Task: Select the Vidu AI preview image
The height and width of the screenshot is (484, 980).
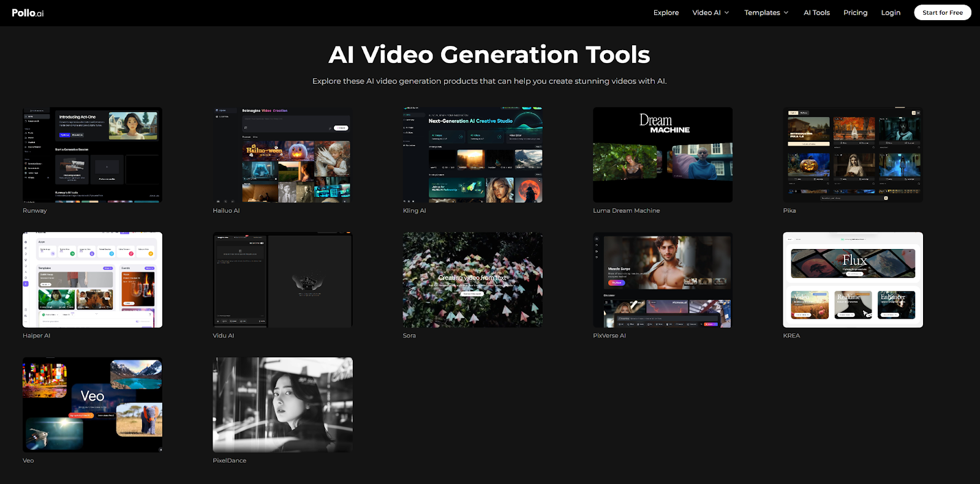Action: click(x=282, y=280)
